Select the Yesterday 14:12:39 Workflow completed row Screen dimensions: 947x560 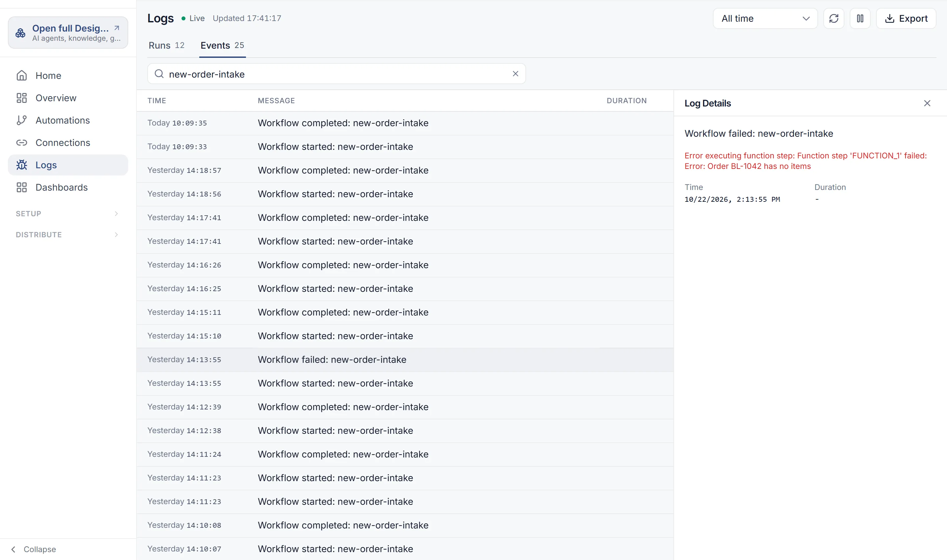pos(405,407)
